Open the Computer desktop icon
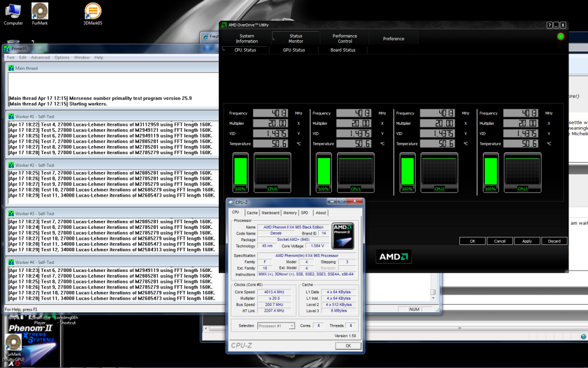 tap(13, 11)
